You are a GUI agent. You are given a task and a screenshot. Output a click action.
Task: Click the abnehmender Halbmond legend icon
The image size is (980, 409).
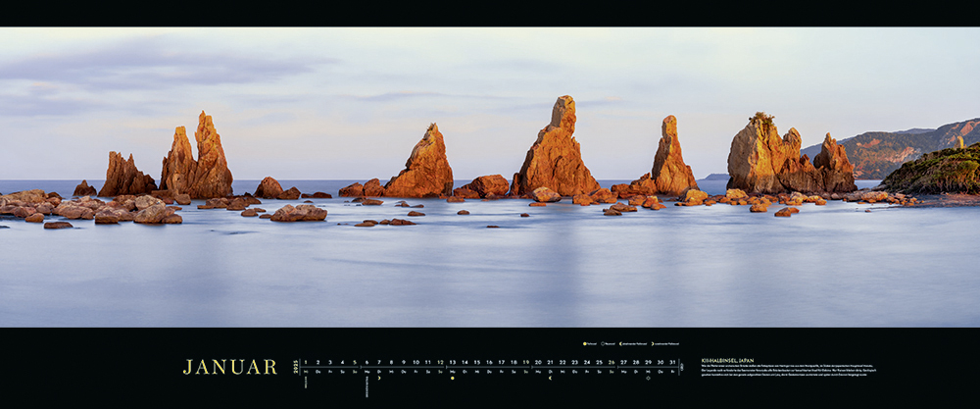click(x=621, y=343)
